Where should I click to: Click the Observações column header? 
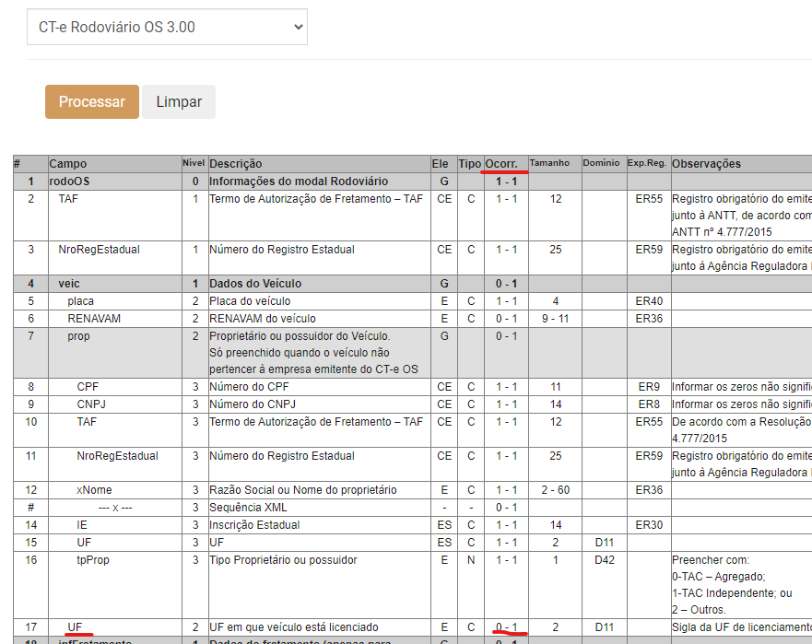pyautogui.click(x=706, y=164)
